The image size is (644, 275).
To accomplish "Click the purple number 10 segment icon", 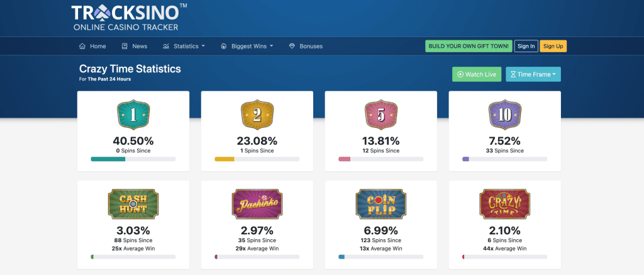I will 505,115.
